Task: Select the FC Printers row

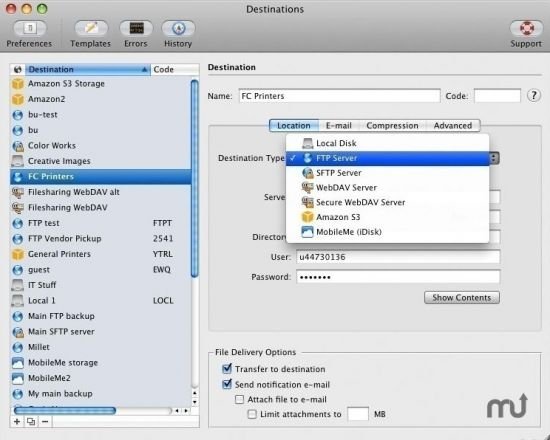Action: point(101,177)
